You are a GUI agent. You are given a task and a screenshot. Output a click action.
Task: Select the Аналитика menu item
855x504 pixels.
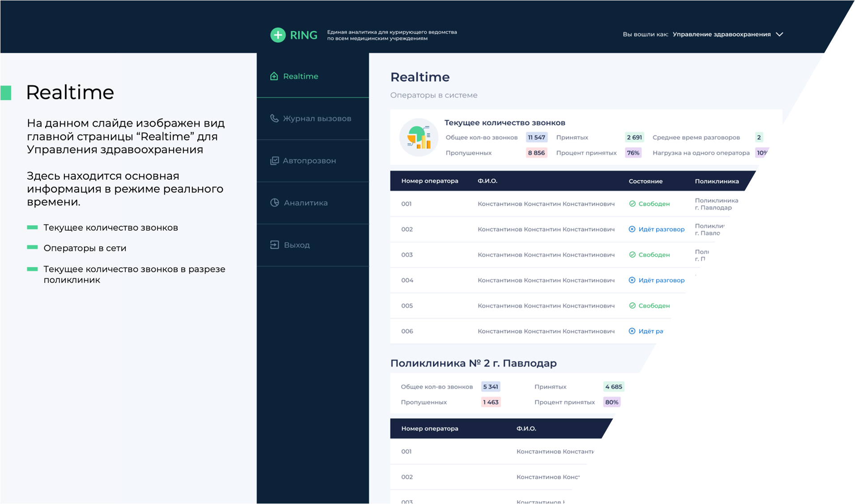pos(305,203)
